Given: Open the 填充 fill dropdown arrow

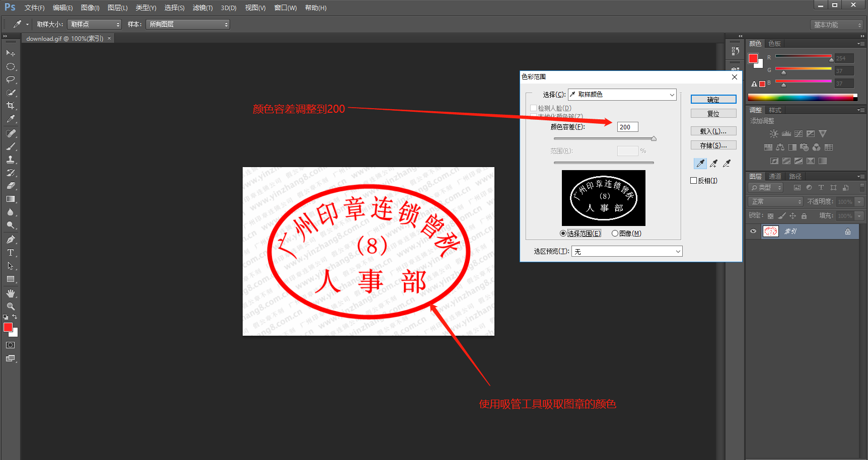Looking at the screenshot, I should [859, 216].
